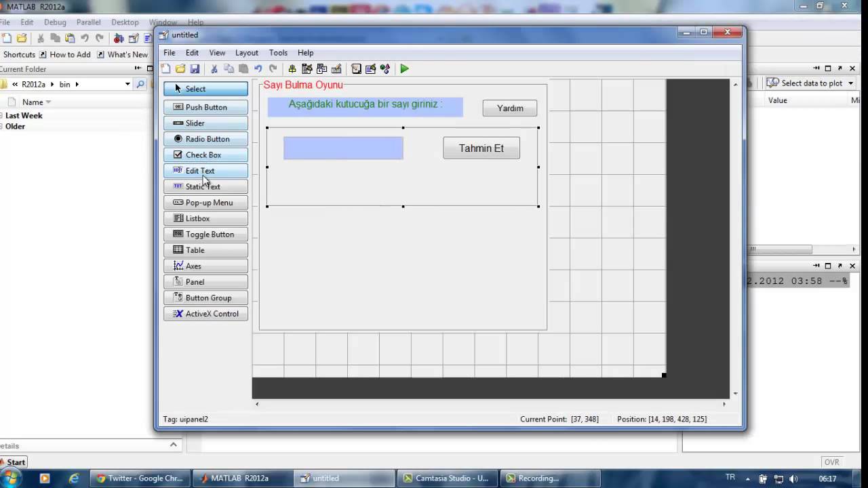Open the View menu in GUIDE window
This screenshot has width=868, height=488.
[x=217, y=53]
